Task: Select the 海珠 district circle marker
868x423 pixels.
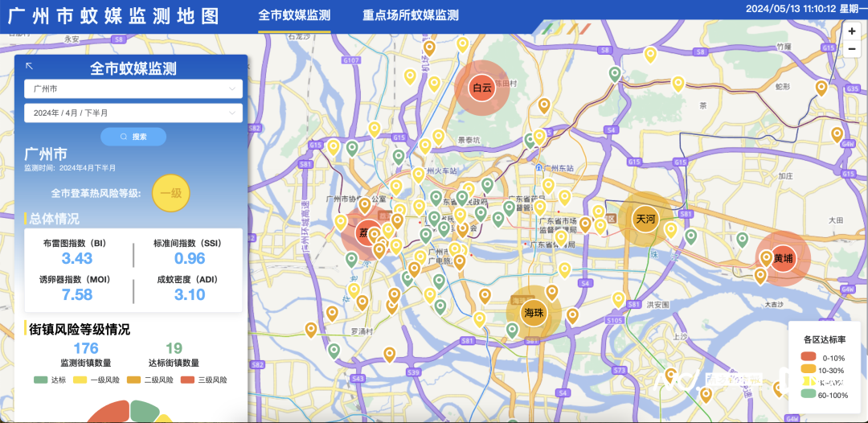Action: [x=534, y=313]
